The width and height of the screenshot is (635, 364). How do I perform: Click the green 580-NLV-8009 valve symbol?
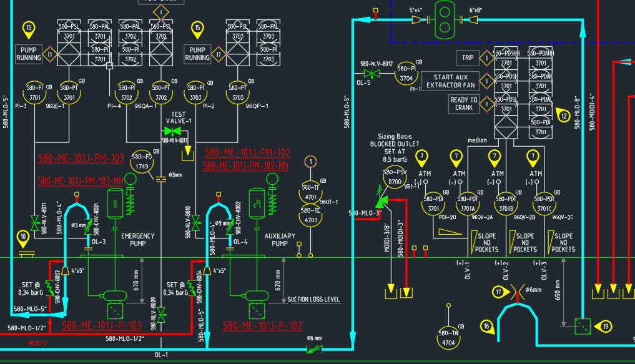[162, 315]
